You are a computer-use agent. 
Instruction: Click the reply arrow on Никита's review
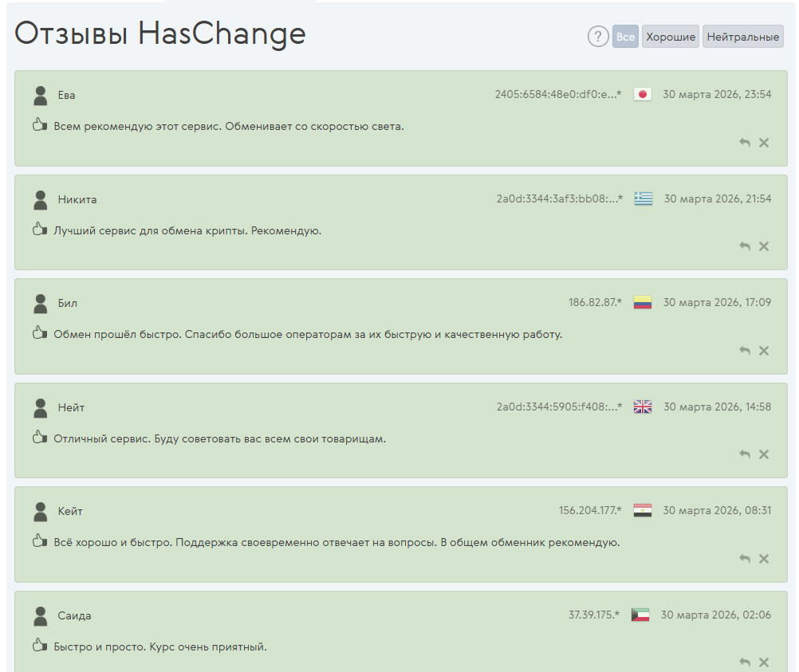(x=745, y=246)
